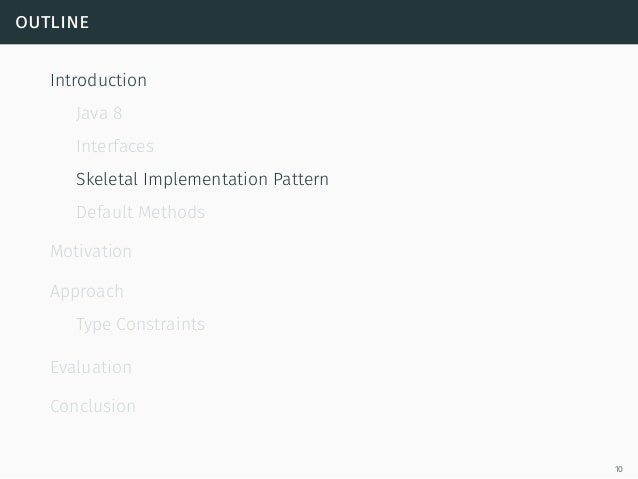Screen dimensions: 638x479
Task: Click the word Constraints in outline
Action: point(160,324)
